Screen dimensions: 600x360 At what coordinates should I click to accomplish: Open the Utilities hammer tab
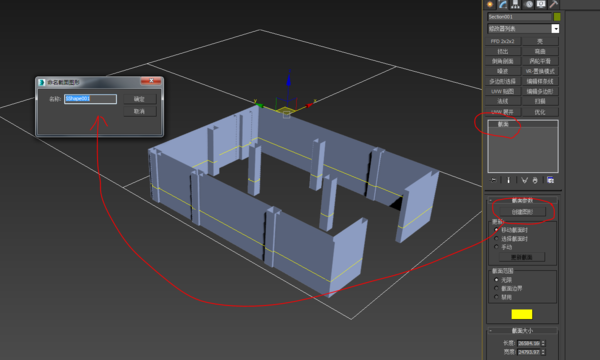[x=554, y=4]
